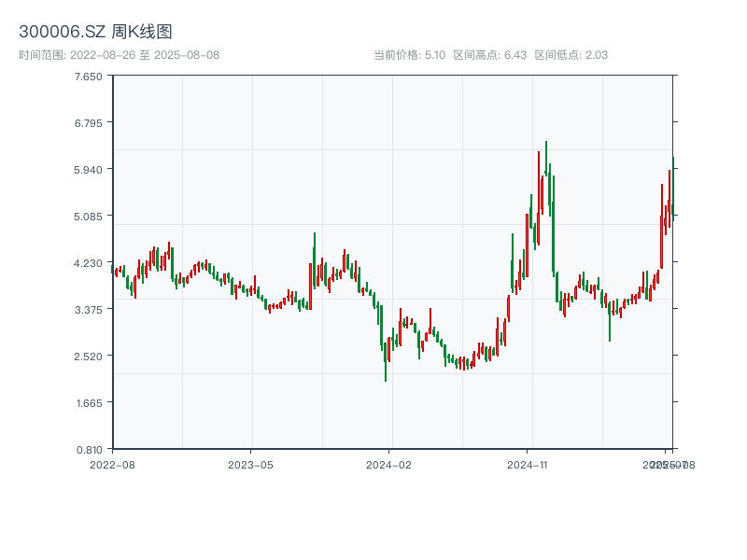Screen dimensions: 747x560
Task: Click the x-axis label 2024-02
Action: pos(388,465)
